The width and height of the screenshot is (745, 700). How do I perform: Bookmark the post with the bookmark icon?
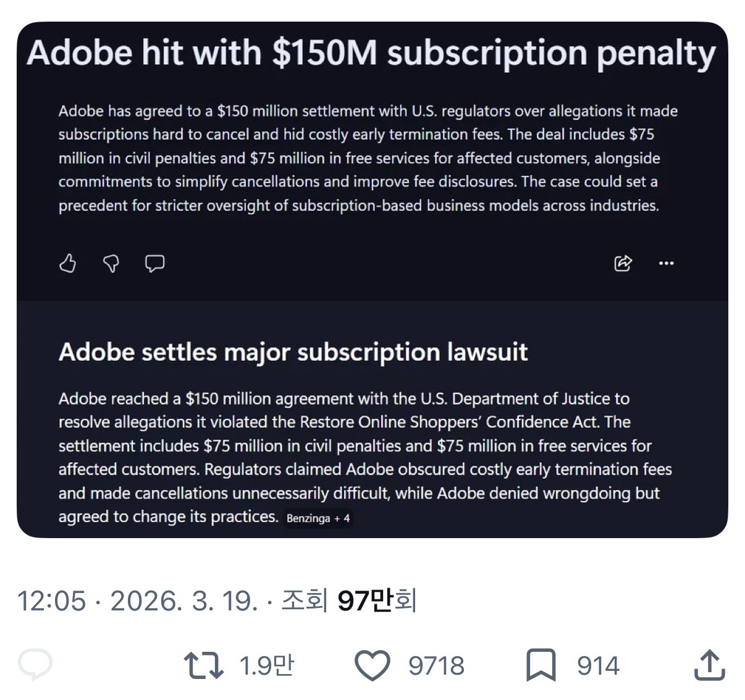(x=541, y=665)
